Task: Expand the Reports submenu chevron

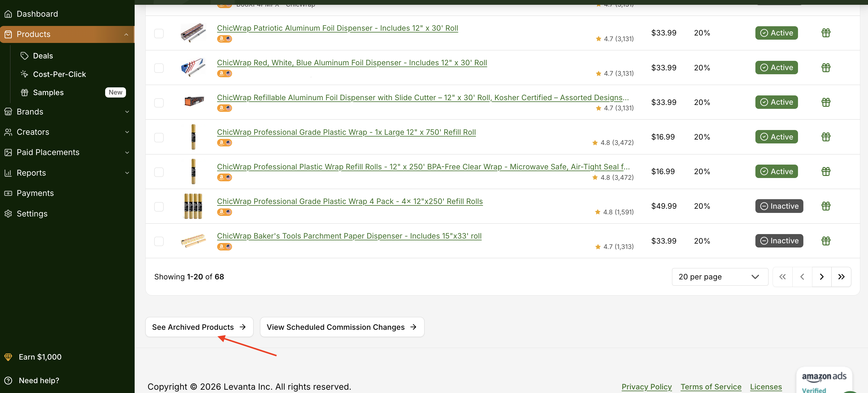Action: 127,173
